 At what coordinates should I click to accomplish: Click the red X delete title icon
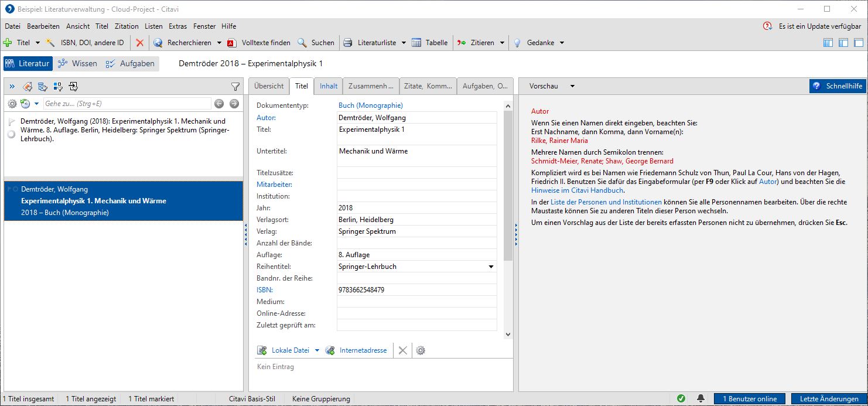pyautogui.click(x=139, y=43)
